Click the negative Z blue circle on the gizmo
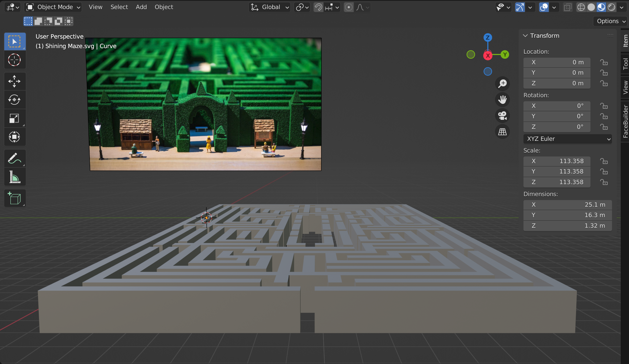Viewport: 629px width, 364px height. click(488, 71)
